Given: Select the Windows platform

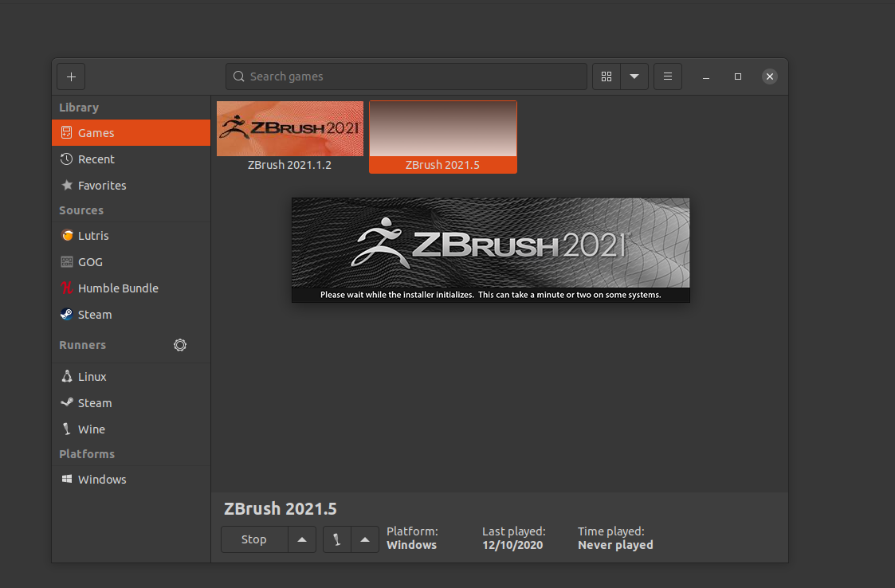Looking at the screenshot, I should 131,480.
